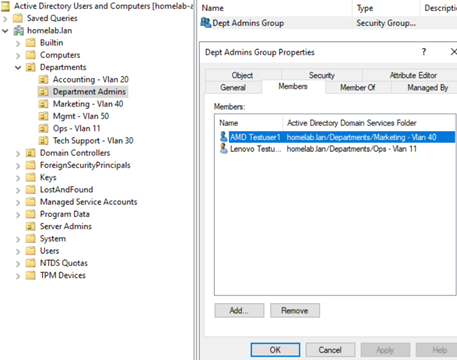This screenshot has height=360, width=457.
Task: Click the Saved Queries folder icon
Action: [18, 18]
